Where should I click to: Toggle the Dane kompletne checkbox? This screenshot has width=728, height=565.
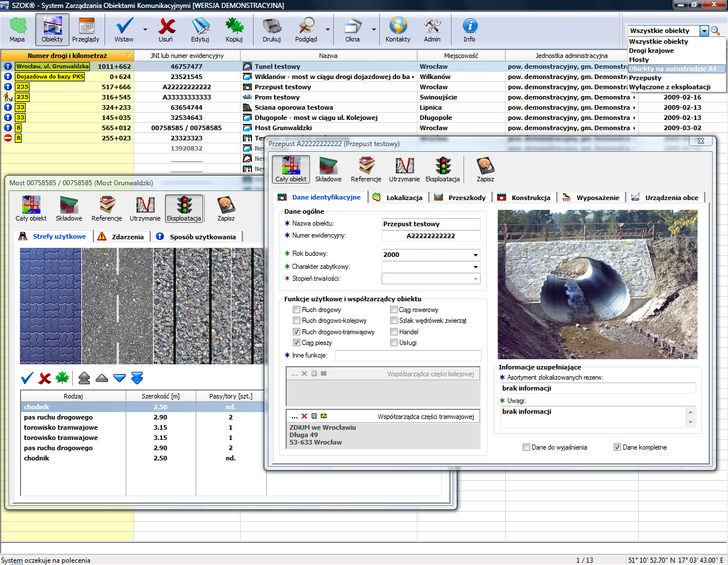click(617, 447)
